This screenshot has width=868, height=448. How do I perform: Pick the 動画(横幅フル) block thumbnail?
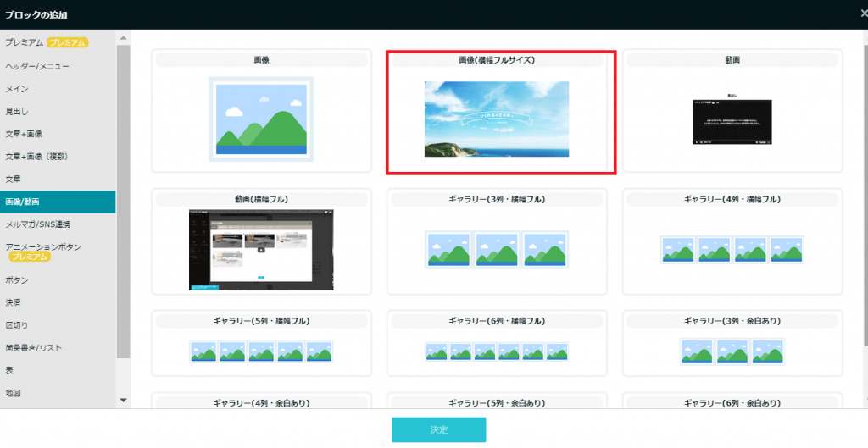tap(261, 250)
